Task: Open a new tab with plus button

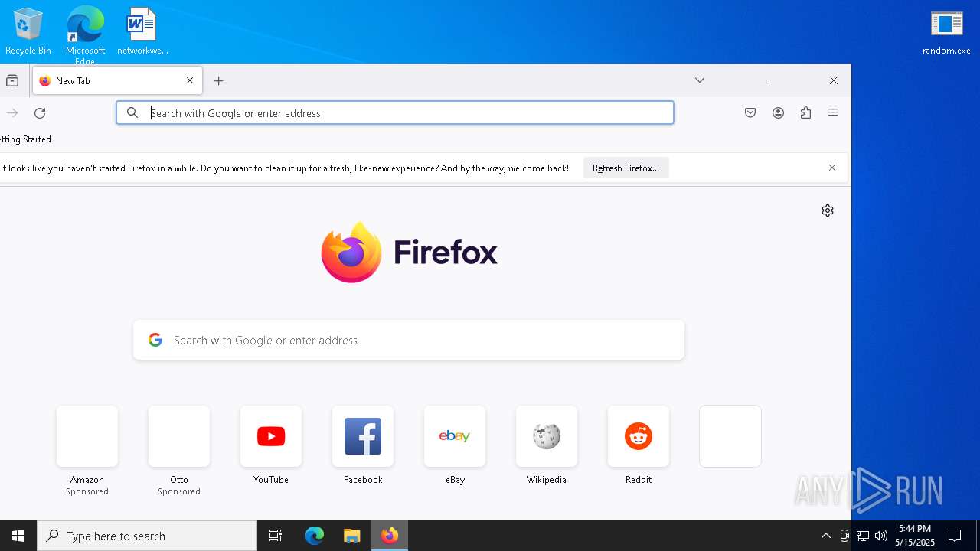Action: click(219, 80)
